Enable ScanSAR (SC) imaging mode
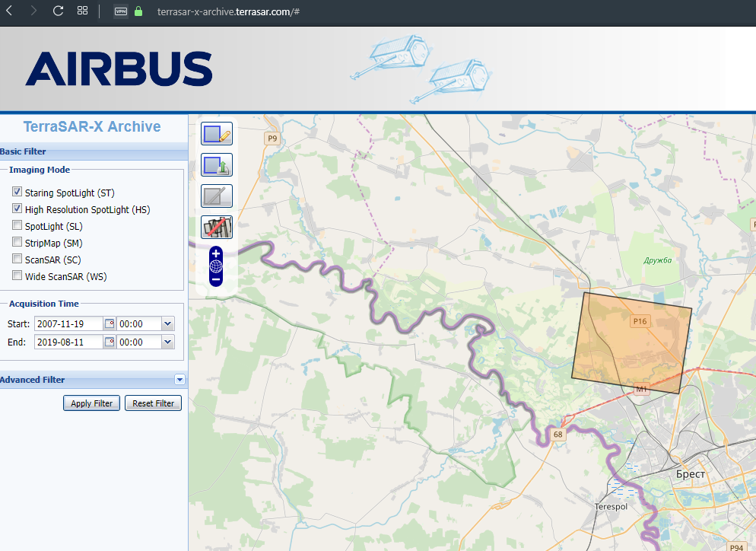This screenshot has width=756, height=551. 17,259
